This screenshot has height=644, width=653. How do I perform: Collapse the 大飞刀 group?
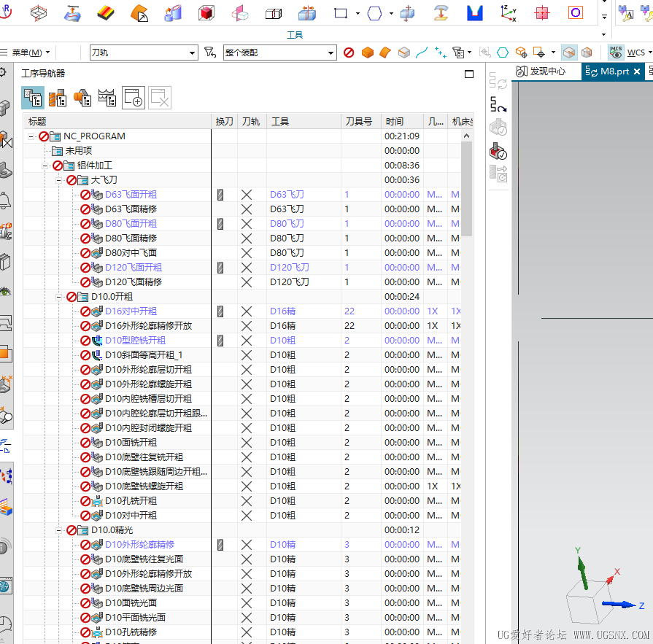pos(58,180)
